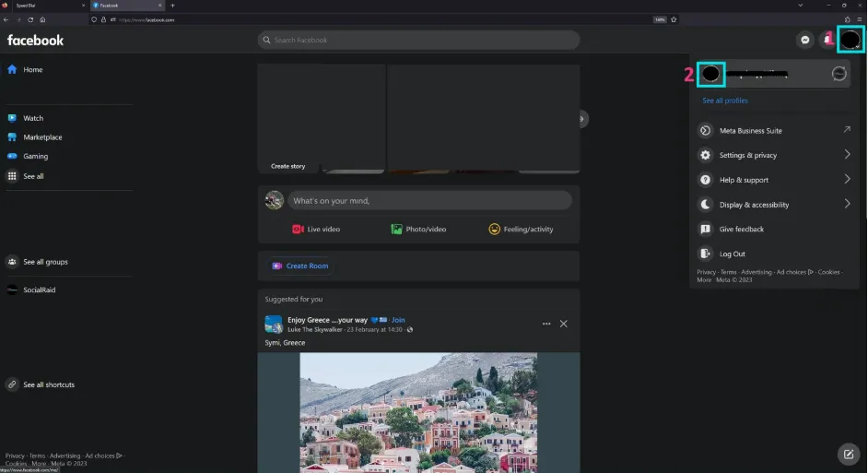Switch to the Speed Dial tab
868x473 pixels.
coord(43,5)
